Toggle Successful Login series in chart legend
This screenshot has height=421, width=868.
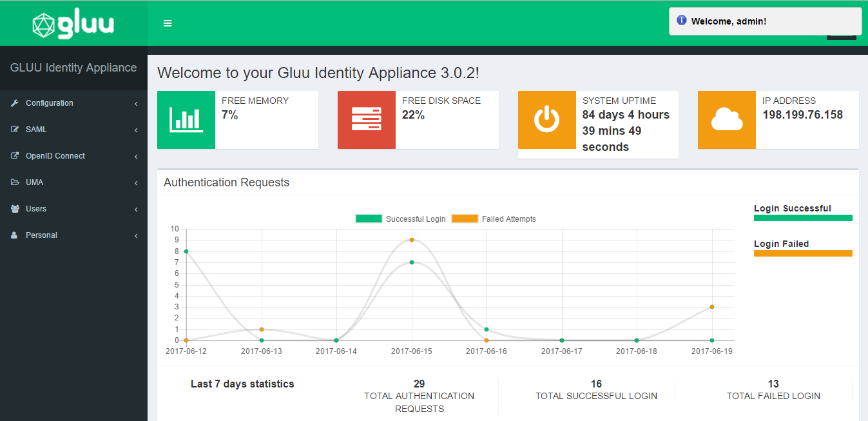(400, 219)
